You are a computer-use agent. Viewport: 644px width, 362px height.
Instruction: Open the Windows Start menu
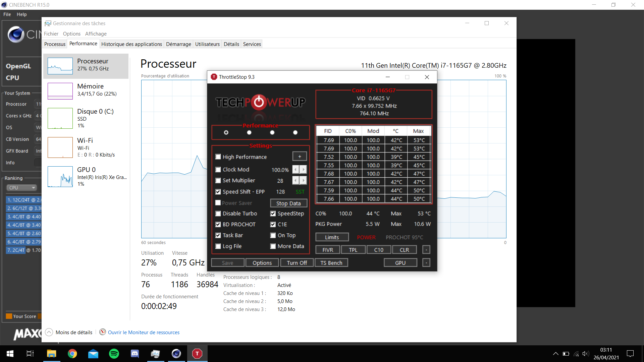10,354
